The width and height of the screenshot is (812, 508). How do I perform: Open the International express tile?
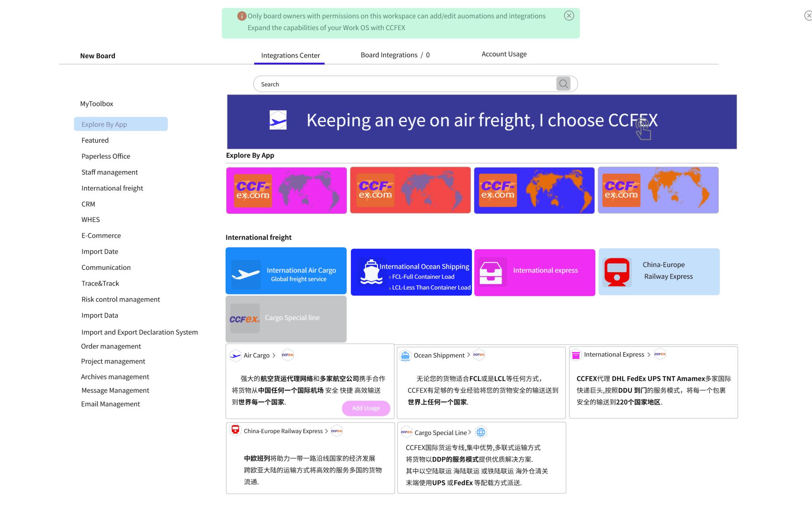tap(534, 272)
